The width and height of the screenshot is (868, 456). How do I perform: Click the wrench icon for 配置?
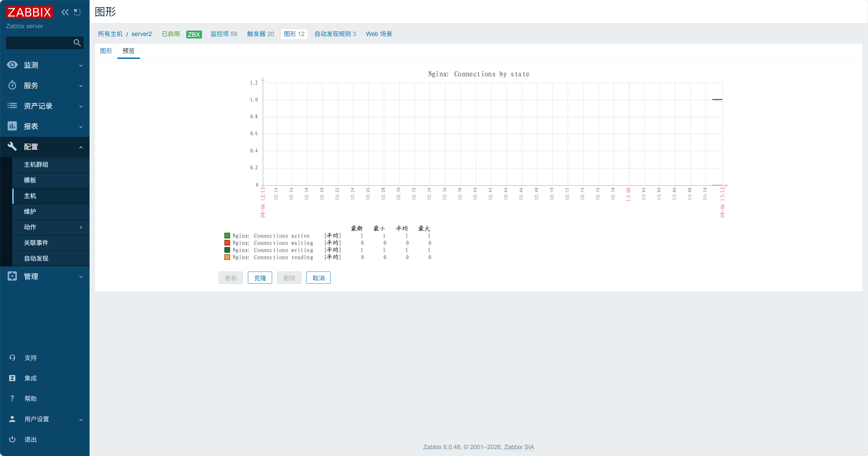[12, 146]
